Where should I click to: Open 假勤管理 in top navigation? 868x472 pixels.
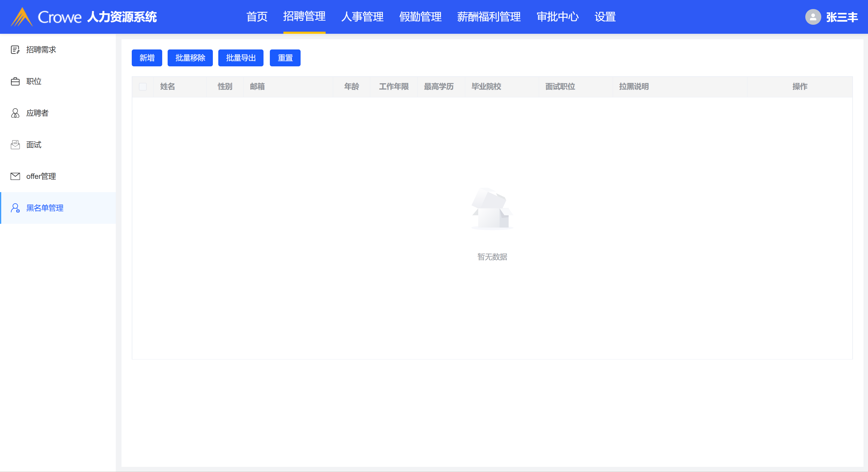(420, 17)
